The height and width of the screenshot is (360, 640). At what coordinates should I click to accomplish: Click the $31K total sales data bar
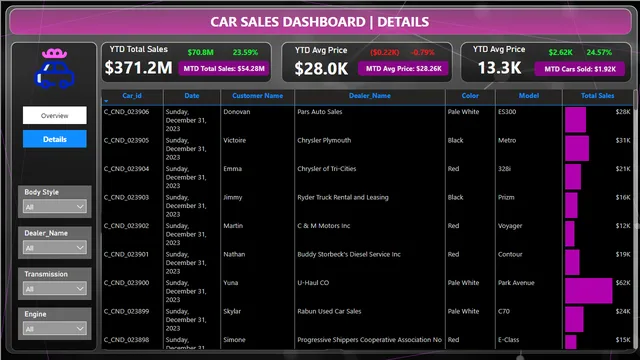[x=577, y=149]
